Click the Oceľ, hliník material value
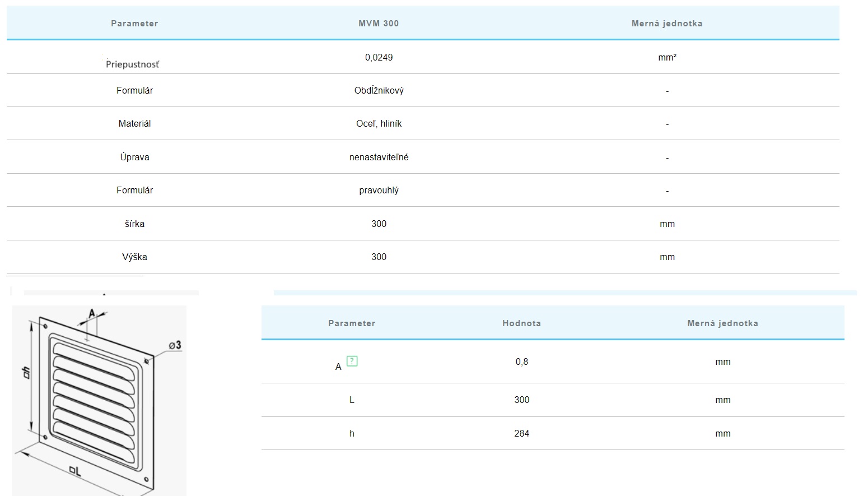The image size is (868, 496). [x=379, y=123]
